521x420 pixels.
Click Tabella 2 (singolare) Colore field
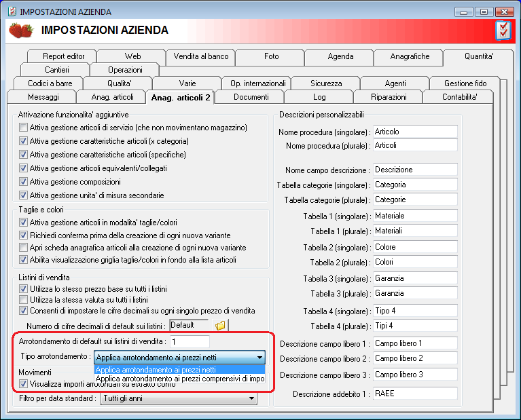[415, 247]
